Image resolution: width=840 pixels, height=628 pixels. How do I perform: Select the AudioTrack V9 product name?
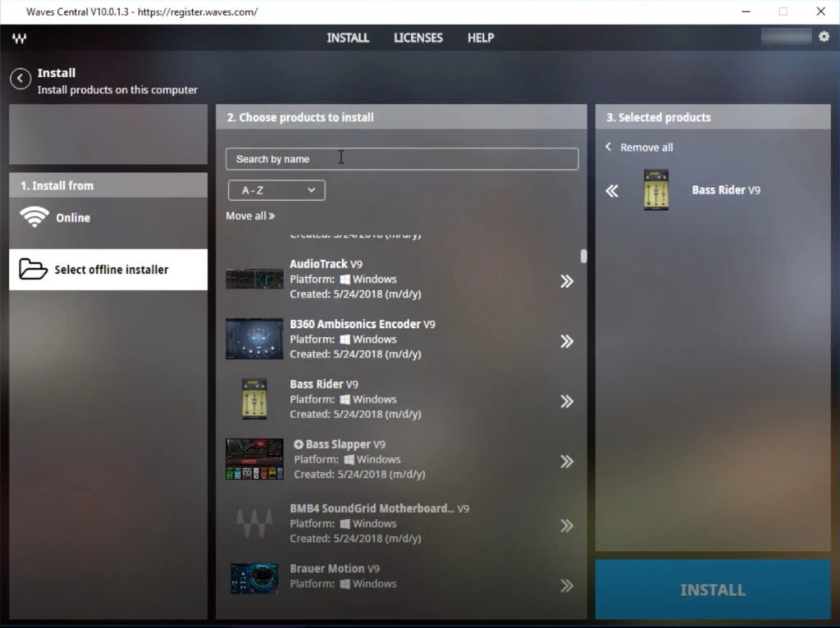tap(326, 264)
